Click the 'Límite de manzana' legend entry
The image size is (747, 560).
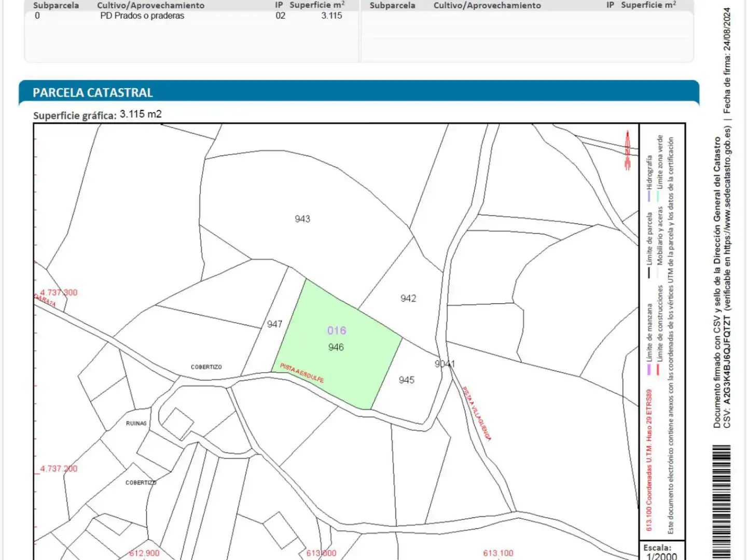click(649, 339)
